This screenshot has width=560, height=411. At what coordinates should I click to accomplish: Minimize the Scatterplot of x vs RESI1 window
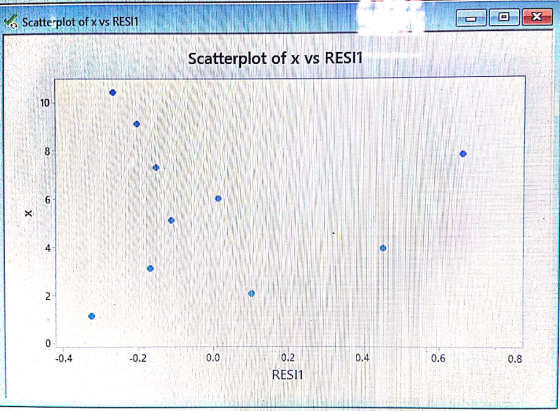(x=471, y=18)
